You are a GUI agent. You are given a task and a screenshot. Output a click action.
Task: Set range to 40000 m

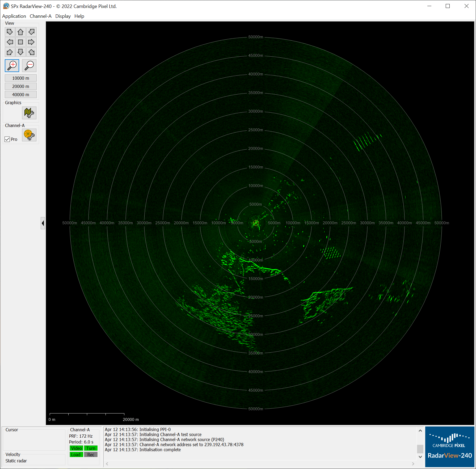tap(20, 94)
